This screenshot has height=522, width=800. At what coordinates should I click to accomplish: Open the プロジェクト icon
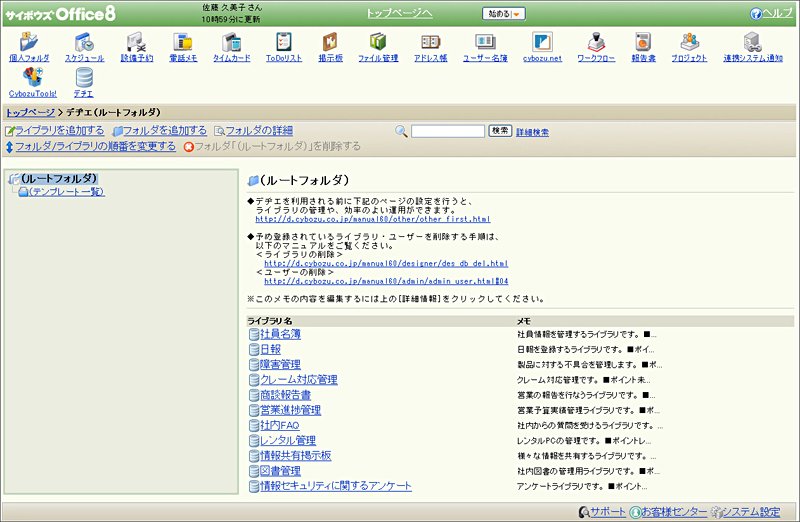click(689, 42)
